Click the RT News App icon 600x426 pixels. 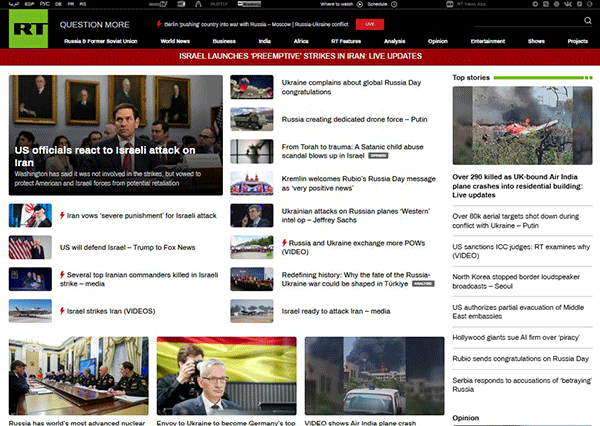[450, 4]
